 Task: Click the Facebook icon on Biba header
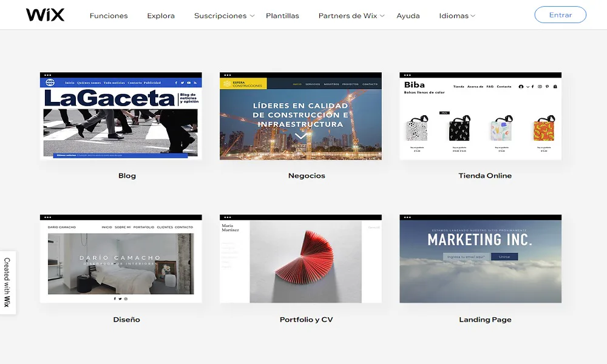coord(532,87)
